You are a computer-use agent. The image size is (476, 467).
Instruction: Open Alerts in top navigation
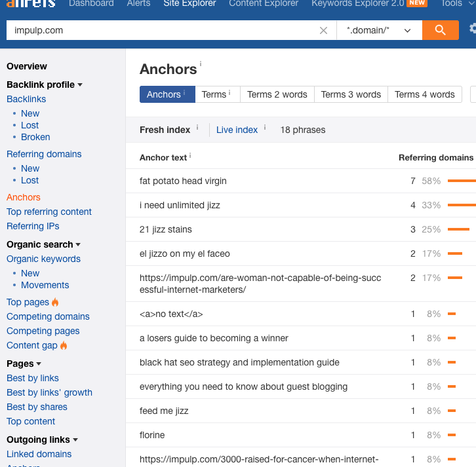tap(138, 3)
